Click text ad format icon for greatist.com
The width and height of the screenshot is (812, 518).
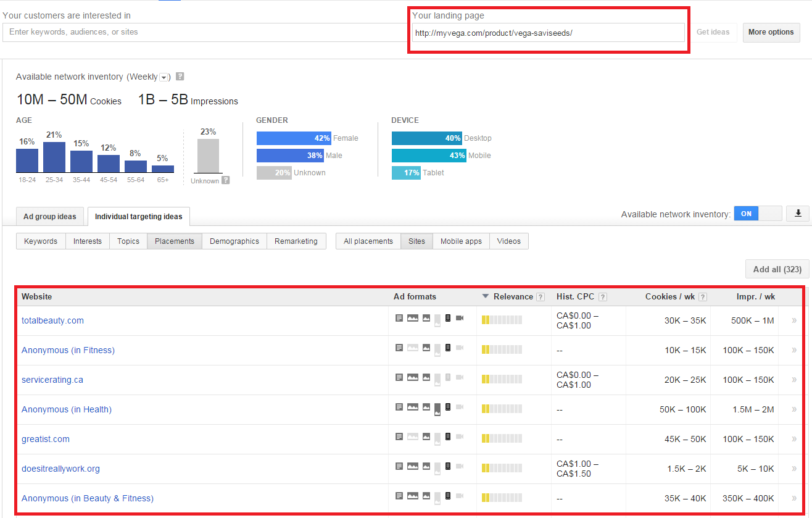[x=399, y=437]
